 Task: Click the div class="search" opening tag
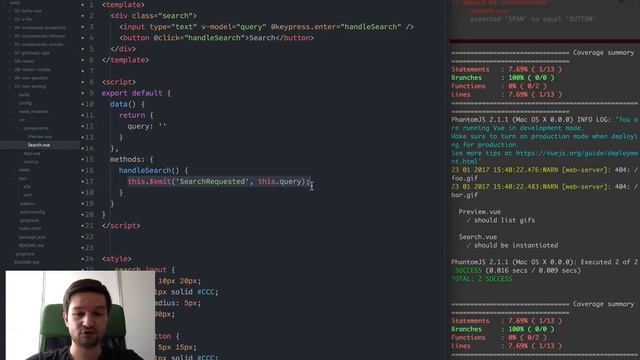click(153, 16)
